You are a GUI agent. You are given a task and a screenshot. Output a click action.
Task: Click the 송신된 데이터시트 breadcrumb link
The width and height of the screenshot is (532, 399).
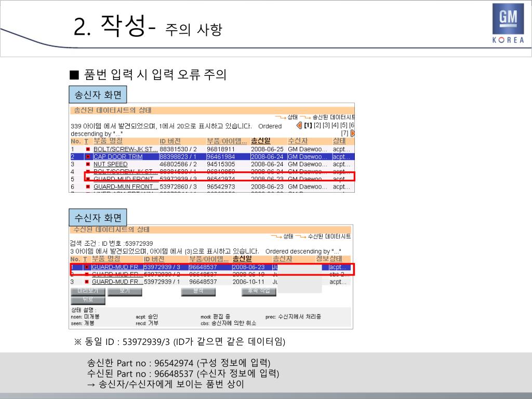tap(334, 117)
